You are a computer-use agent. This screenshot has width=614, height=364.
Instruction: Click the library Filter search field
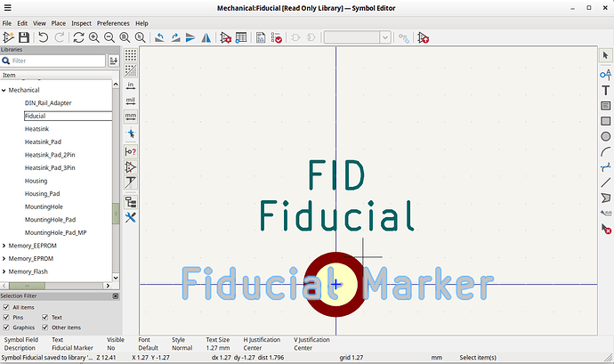tap(57, 61)
